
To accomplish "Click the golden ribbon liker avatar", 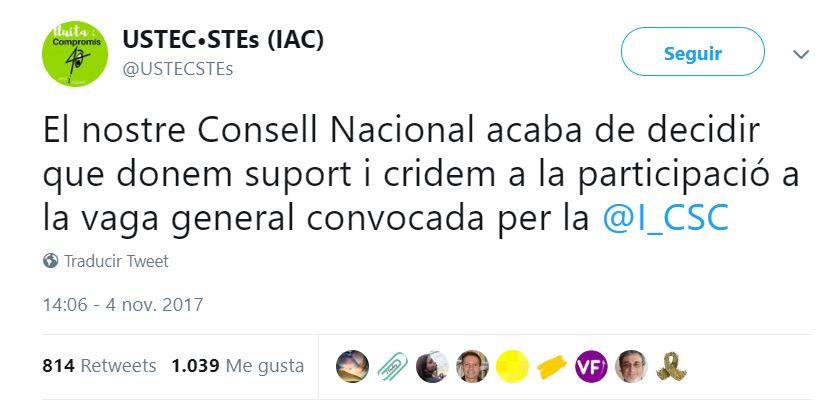I will [671, 367].
